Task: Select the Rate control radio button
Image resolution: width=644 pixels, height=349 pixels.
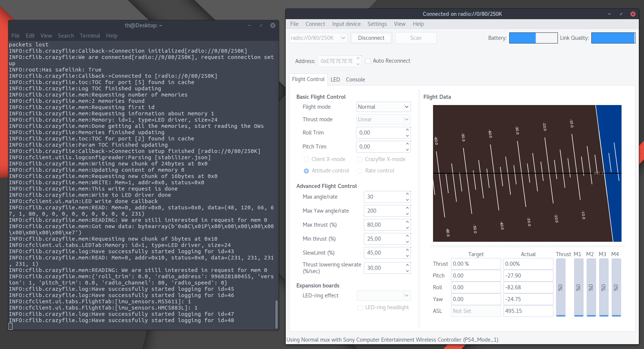Action: coord(360,171)
